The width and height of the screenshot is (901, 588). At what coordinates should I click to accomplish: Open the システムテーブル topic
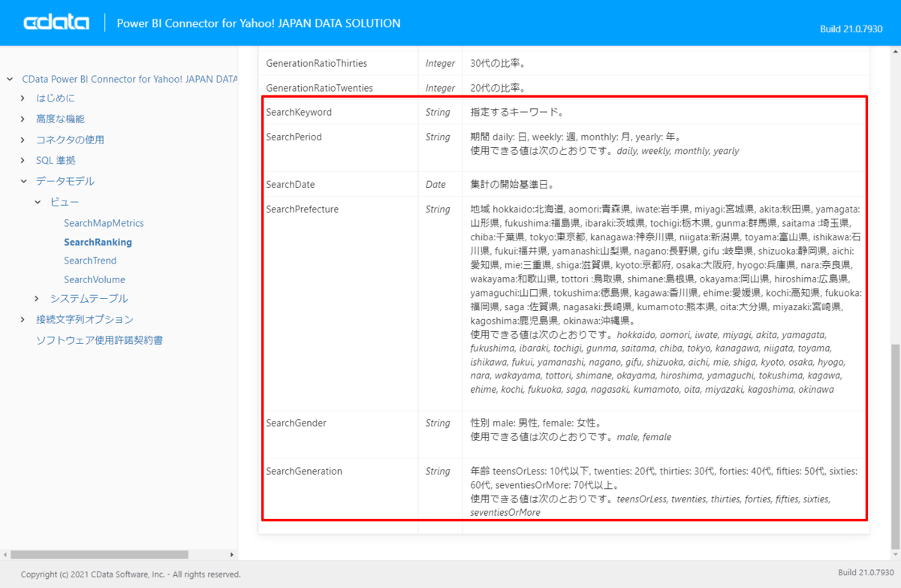[89, 298]
